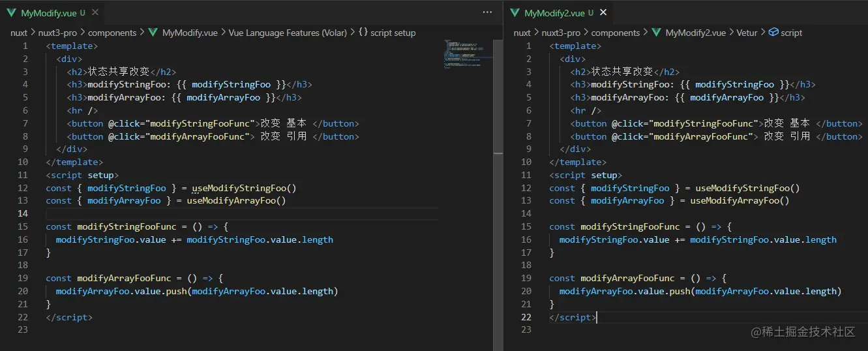Image resolution: width=868 pixels, height=351 pixels.
Task: Click 'length' on line 16 in right editor
Action: [821, 239]
